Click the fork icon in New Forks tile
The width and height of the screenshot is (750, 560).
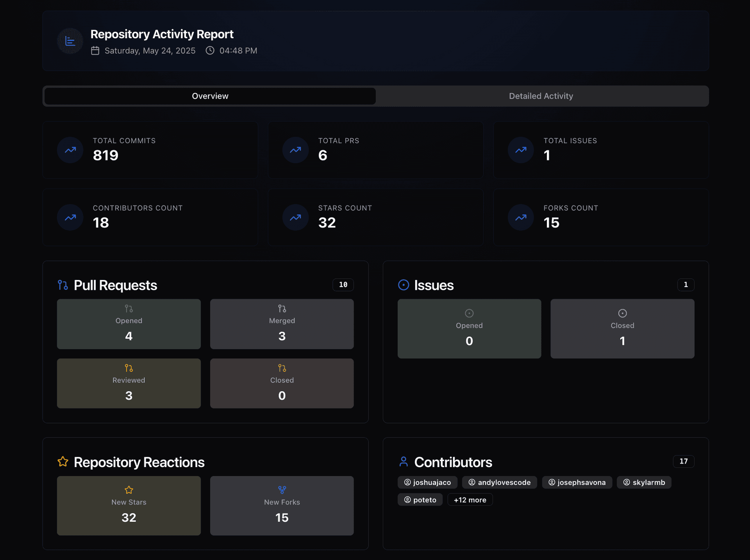pyautogui.click(x=282, y=490)
